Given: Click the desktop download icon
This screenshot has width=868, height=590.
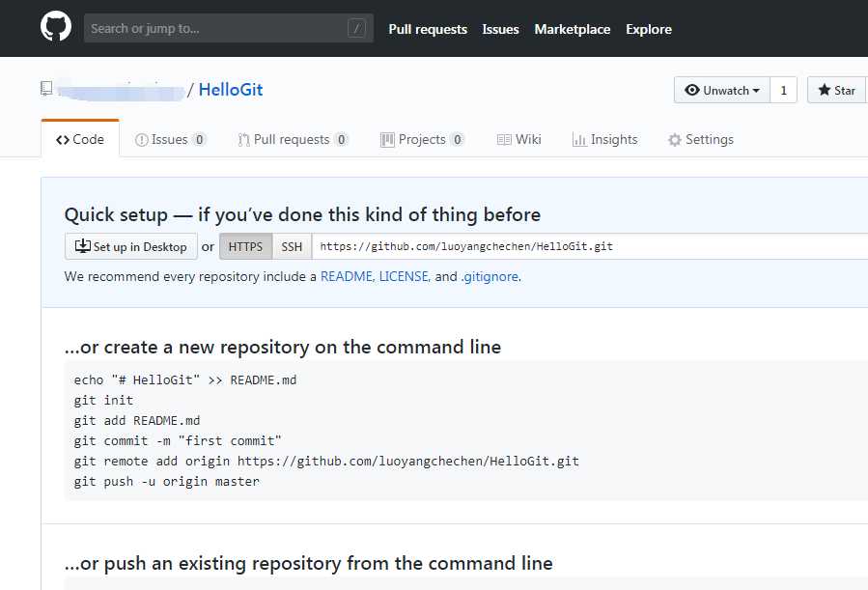Looking at the screenshot, I should click(82, 245).
